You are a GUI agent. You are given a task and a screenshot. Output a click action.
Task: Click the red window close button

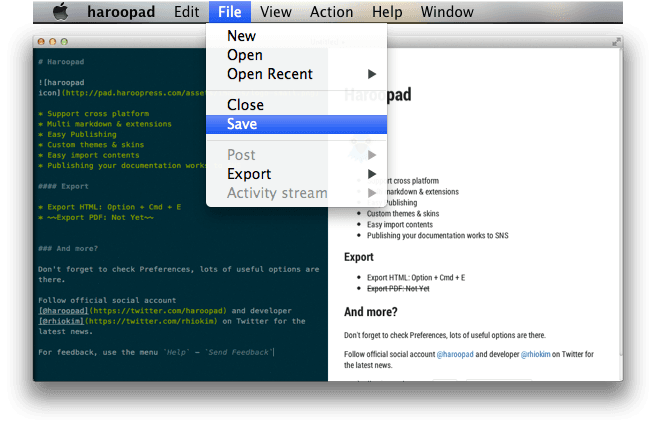(x=39, y=42)
